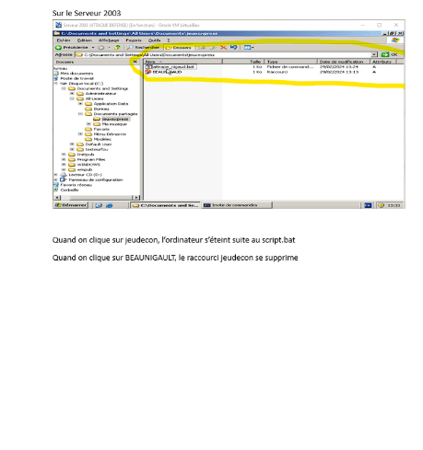Click the Windows flag logo in Explorer
The height and width of the screenshot is (450, 423).
click(395, 40)
